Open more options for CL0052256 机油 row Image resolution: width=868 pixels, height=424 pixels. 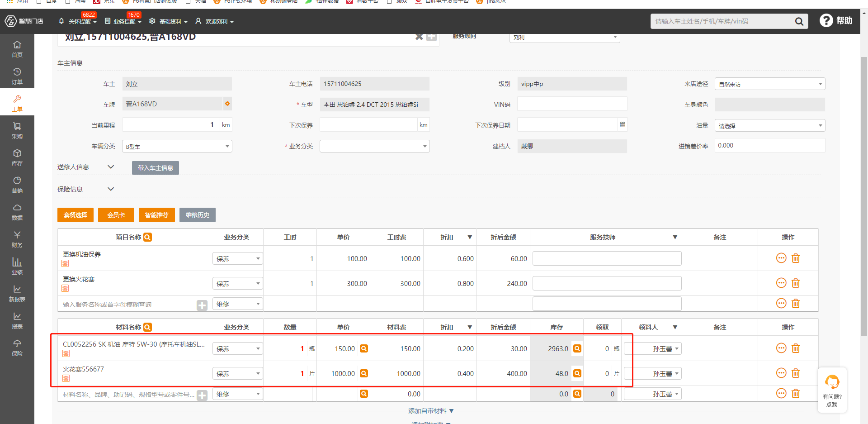point(781,348)
